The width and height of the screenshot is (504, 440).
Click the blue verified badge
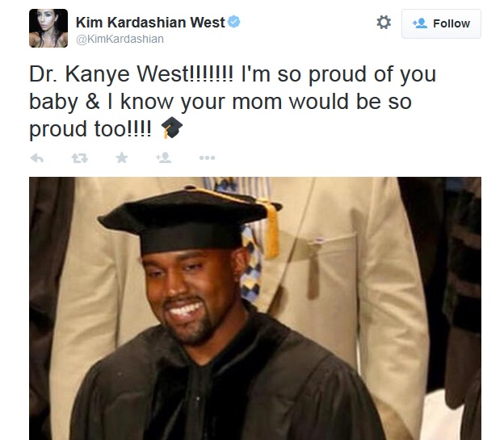click(x=233, y=22)
